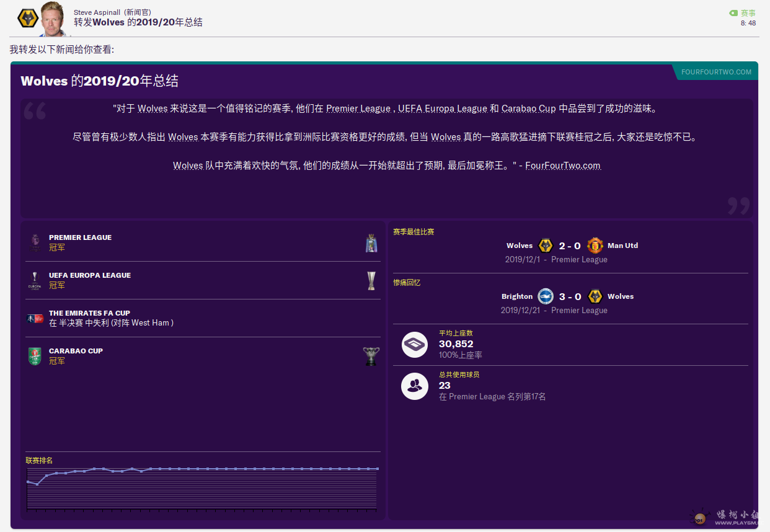This screenshot has height=532, width=770.
Task: Click the 100%上座率 text
Action: tap(461, 355)
